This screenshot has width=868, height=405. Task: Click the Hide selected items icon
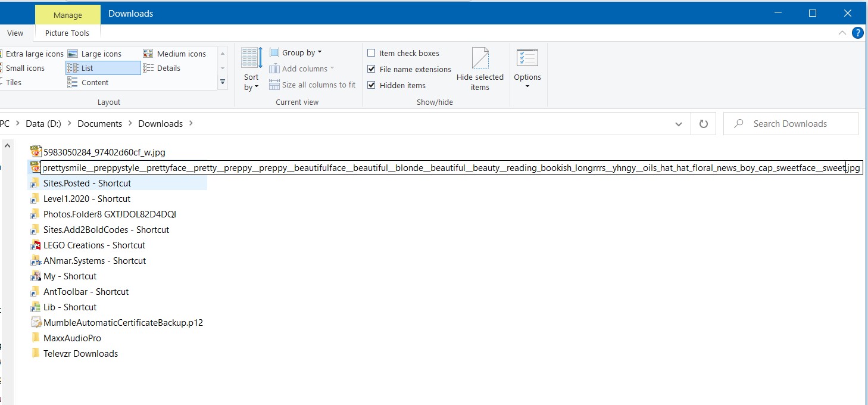point(480,60)
